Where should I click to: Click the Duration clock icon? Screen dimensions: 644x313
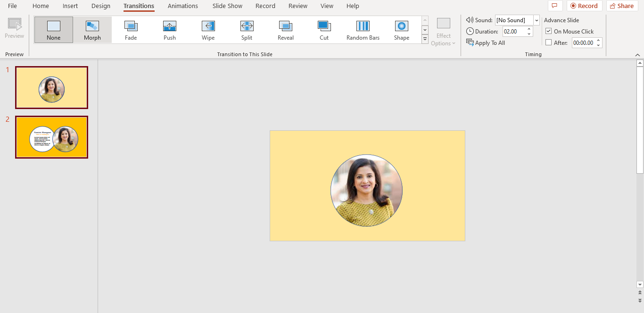470,31
